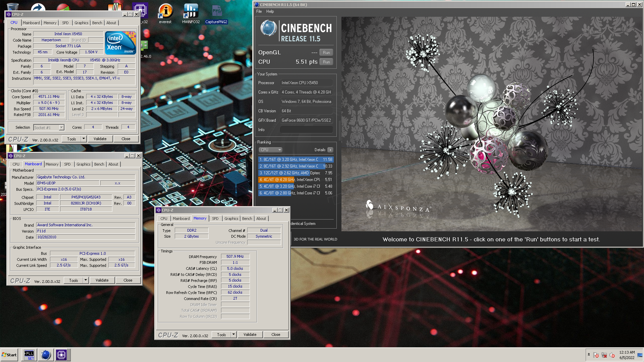Open Graphics tab in CPU-Z Mainboard window
This screenshot has height=362, width=644.
tap(84, 164)
